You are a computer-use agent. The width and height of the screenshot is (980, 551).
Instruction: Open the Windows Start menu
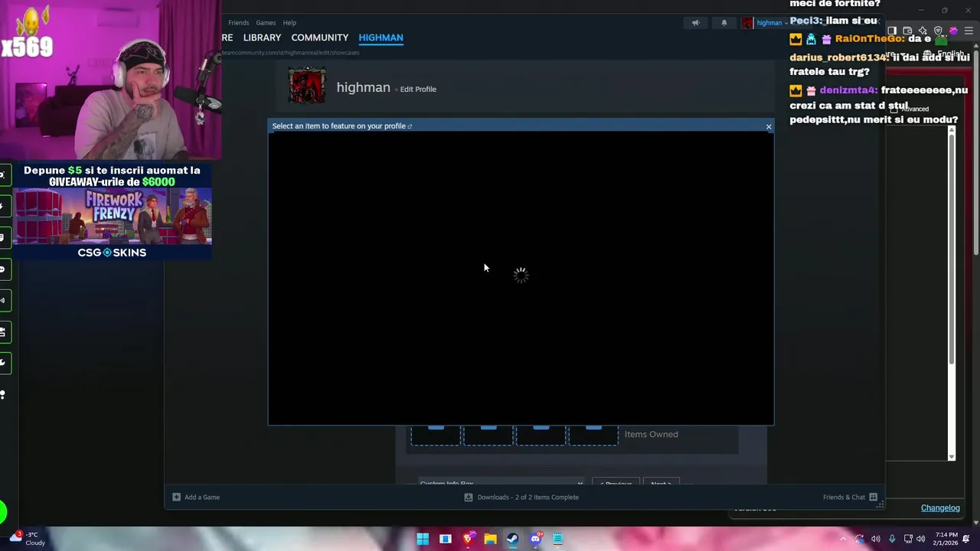coord(423,539)
